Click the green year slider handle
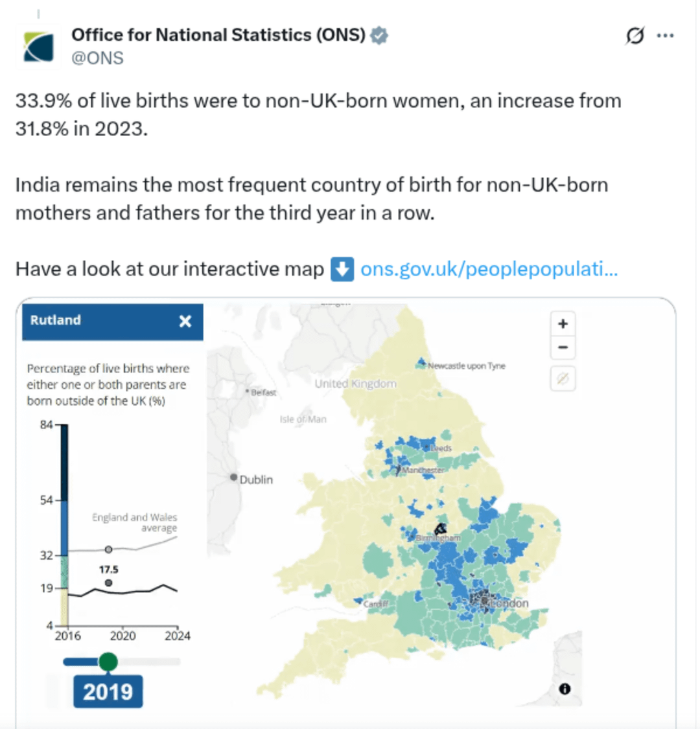 pyautogui.click(x=108, y=662)
